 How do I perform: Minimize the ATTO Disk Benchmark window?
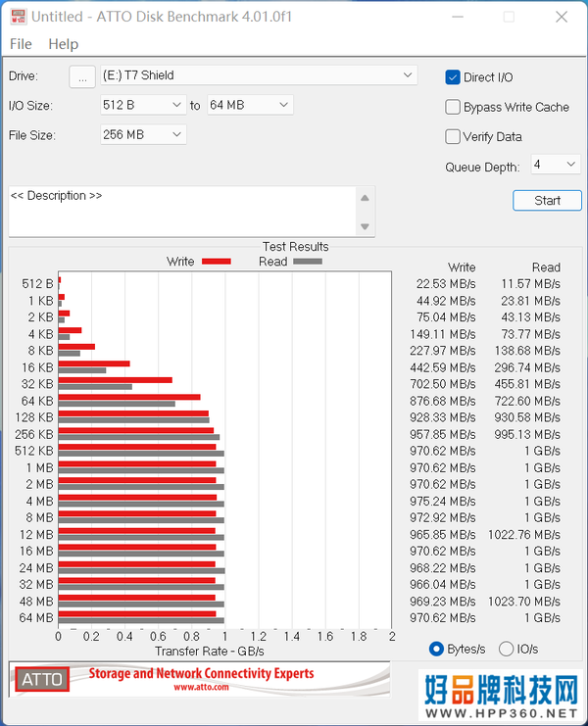coord(458,17)
